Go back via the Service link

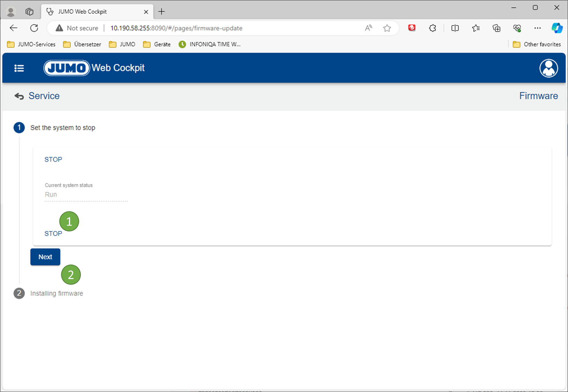[x=44, y=96]
